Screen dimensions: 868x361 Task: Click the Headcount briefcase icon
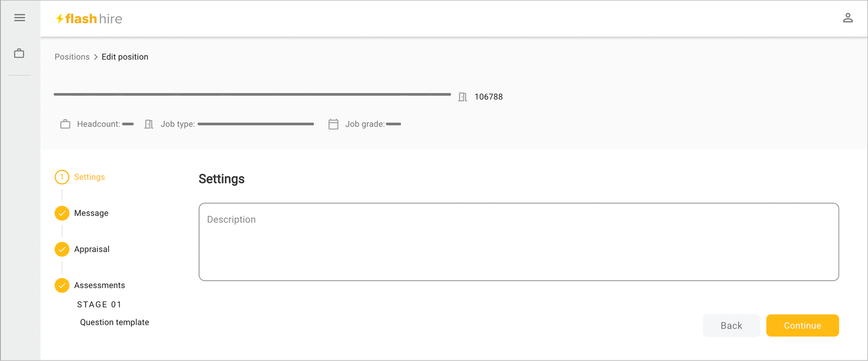pyautogui.click(x=65, y=124)
